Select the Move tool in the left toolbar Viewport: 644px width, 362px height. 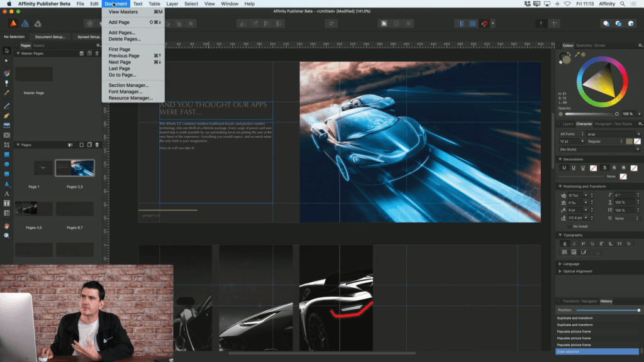tap(6, 50)
